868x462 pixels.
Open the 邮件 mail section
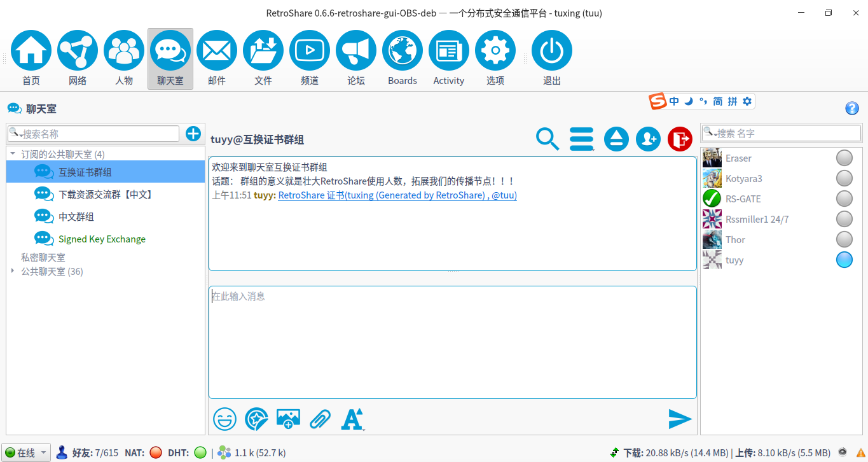click(217, 51)
